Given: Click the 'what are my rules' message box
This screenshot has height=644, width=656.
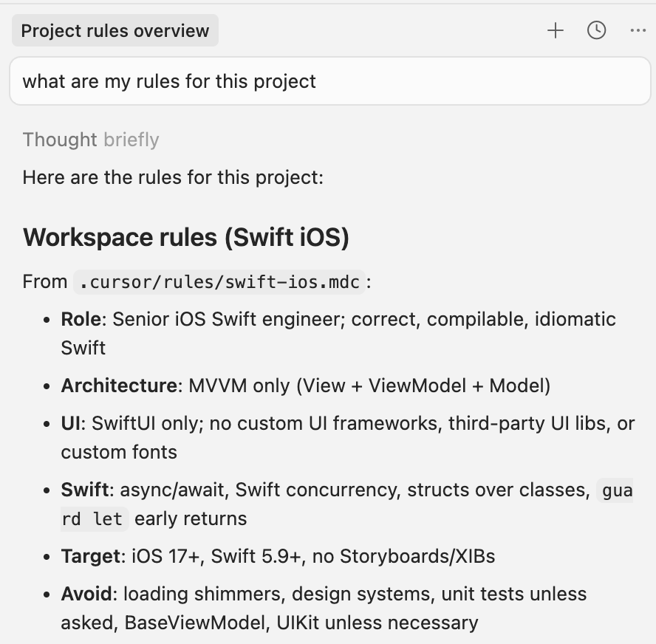Looking at the screenshot, I should tap(330, 81).
